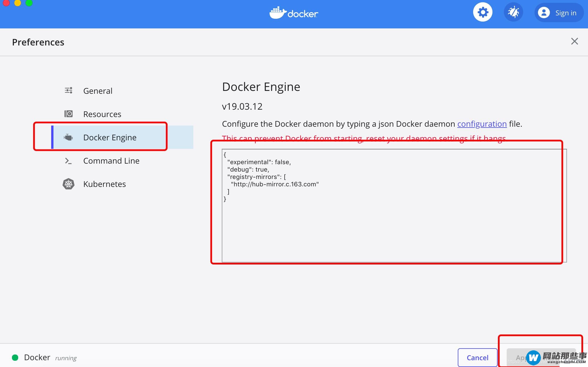The image size is (588, 367).
Task: Click the configuration hyperlink
Action: pos(482,124)
